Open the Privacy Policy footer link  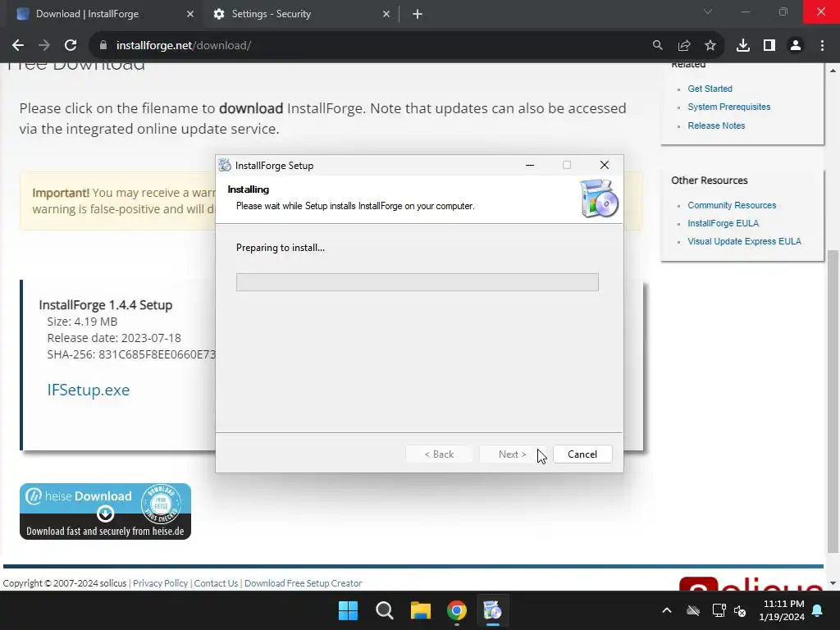pyautogui.click(x=160, y=583)
